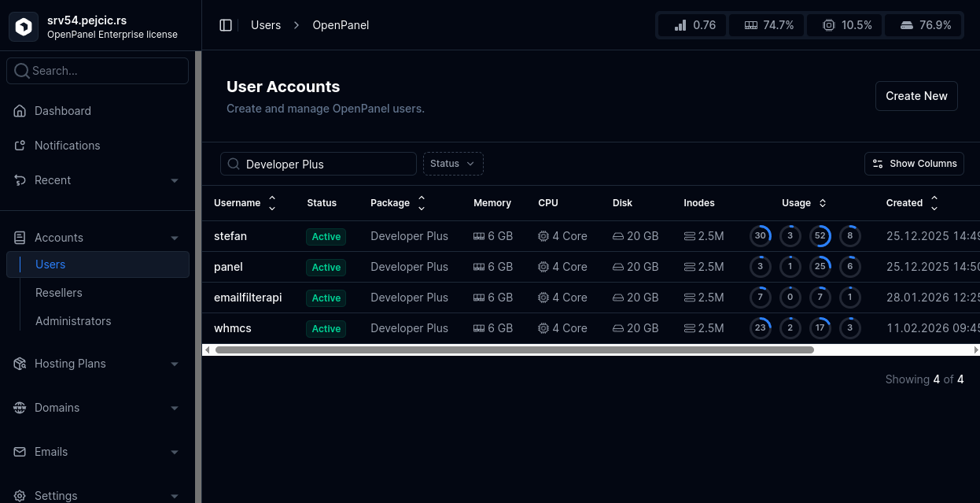Select Users under Accounts
The height and width of the screenshot is (503, 980).
(x=98, y=264)
